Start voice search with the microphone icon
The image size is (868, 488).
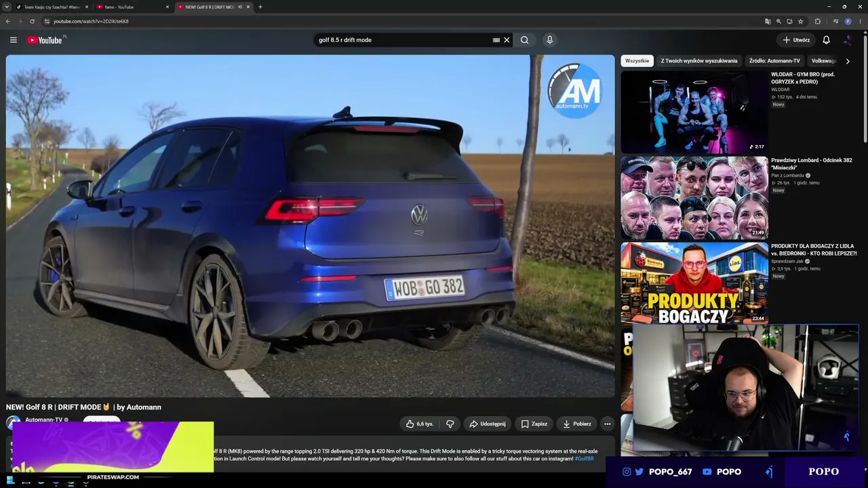[x=550, y=40]
